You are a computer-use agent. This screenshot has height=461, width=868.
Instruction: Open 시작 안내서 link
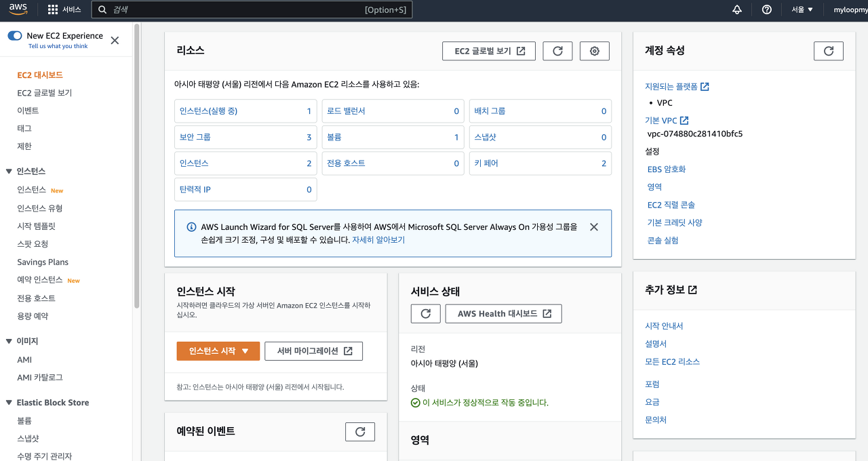pos(664,326)
